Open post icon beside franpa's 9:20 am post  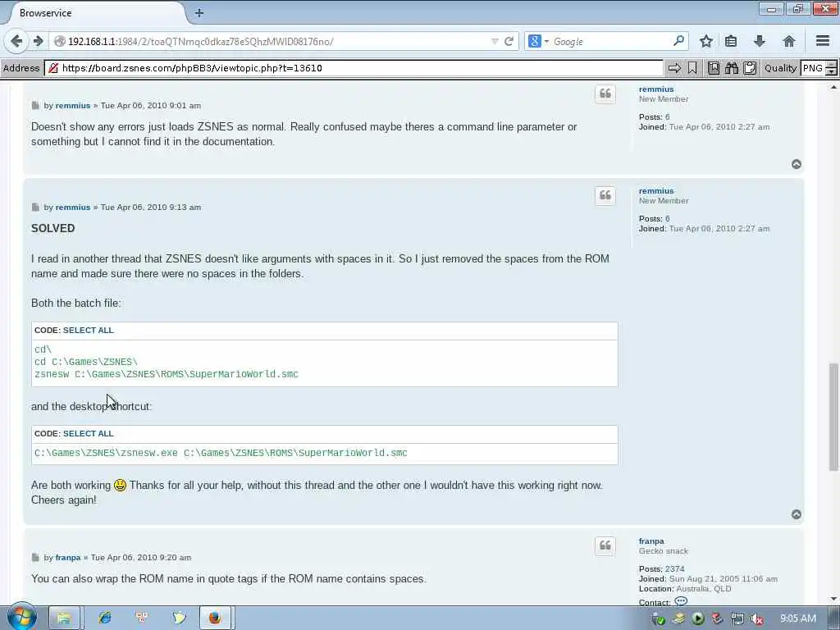click(35, 558)
